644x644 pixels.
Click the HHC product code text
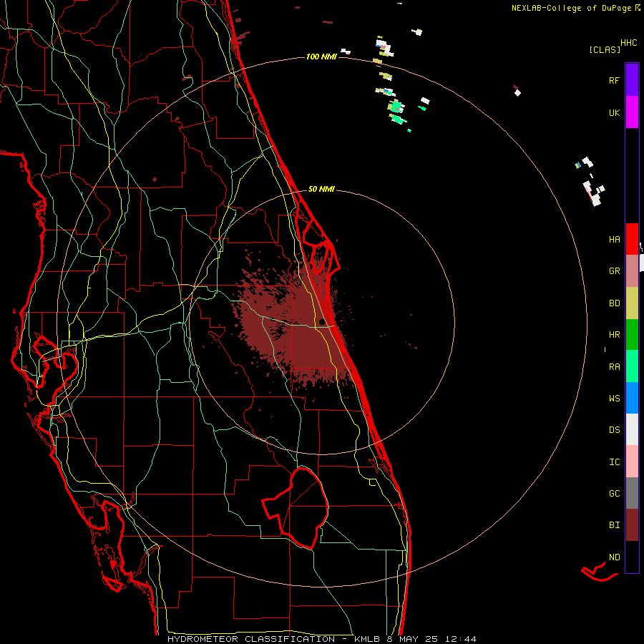(x=629, y=43)
